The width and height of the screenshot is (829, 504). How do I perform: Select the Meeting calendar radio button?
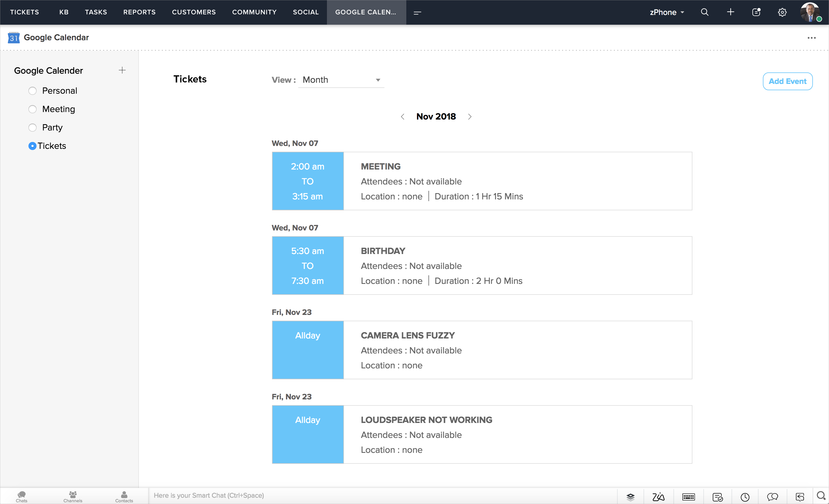point(32,109)
